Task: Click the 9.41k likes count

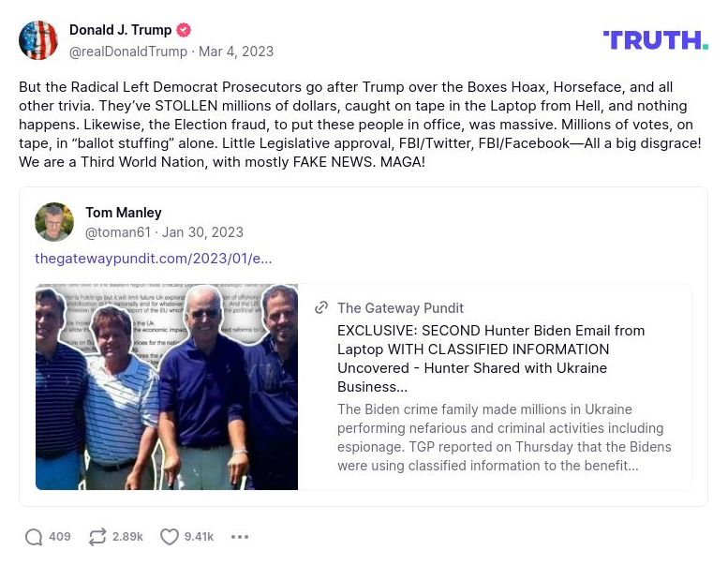Action: pos(199,537)
